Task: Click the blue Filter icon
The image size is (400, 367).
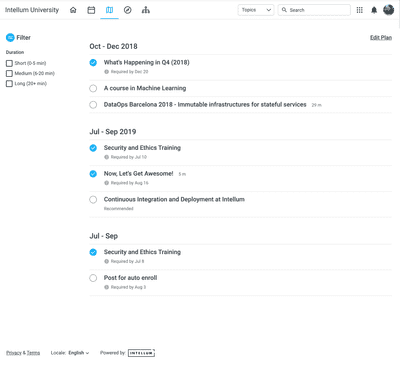Action: coord(10,37)
